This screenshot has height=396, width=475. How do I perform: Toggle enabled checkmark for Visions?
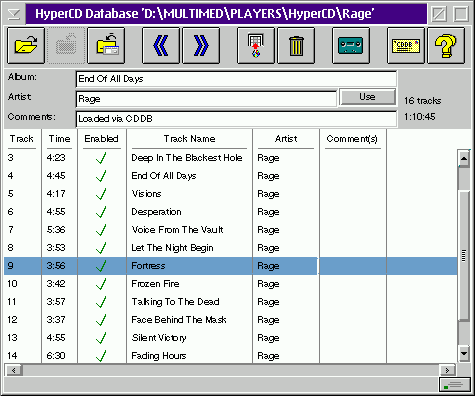[x=101, y=194]
